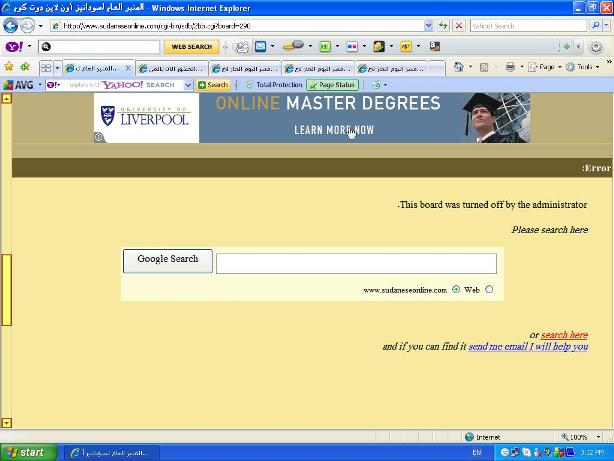Focus the Yahoo toolbar search field
The height and width of the screenshot is (461, 614).
pos(99,47)
